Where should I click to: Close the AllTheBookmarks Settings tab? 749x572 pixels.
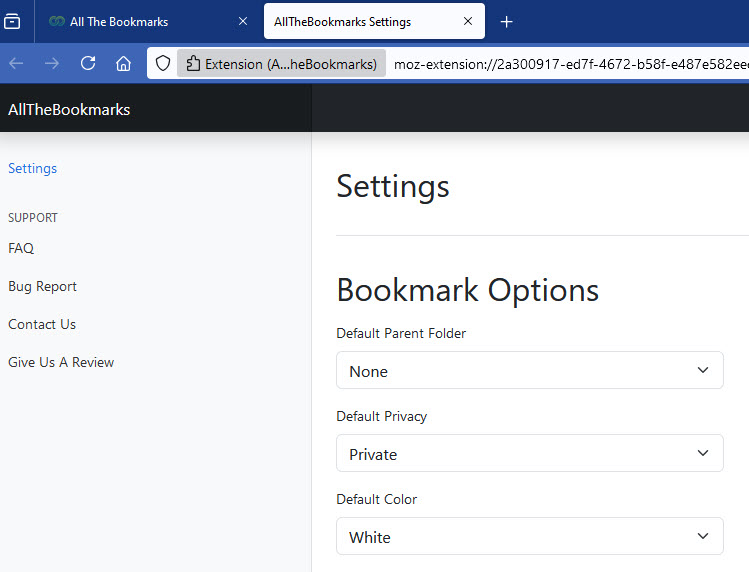[468, 22]
